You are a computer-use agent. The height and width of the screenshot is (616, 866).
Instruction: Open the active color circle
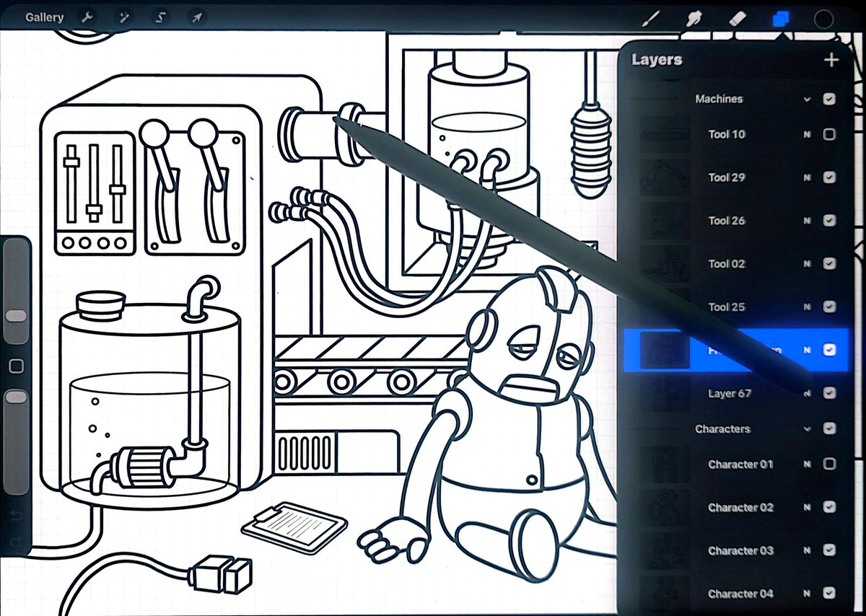[x=823, y=19]
